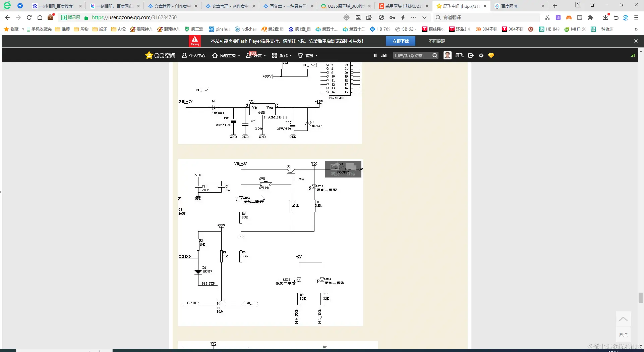Click the 用户/游戏/动态 search field
The width and height of the screenshot is (644, 352).
coord(413,55)
